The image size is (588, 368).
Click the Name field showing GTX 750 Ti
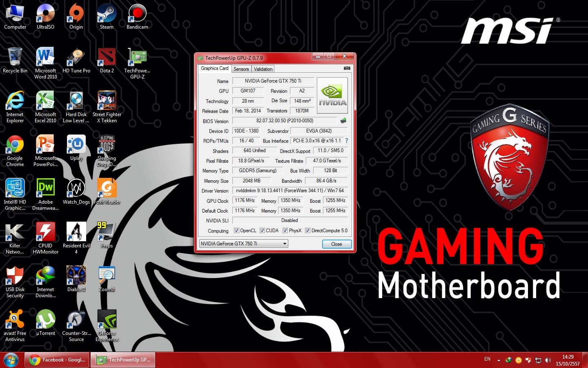pos(273,81)
